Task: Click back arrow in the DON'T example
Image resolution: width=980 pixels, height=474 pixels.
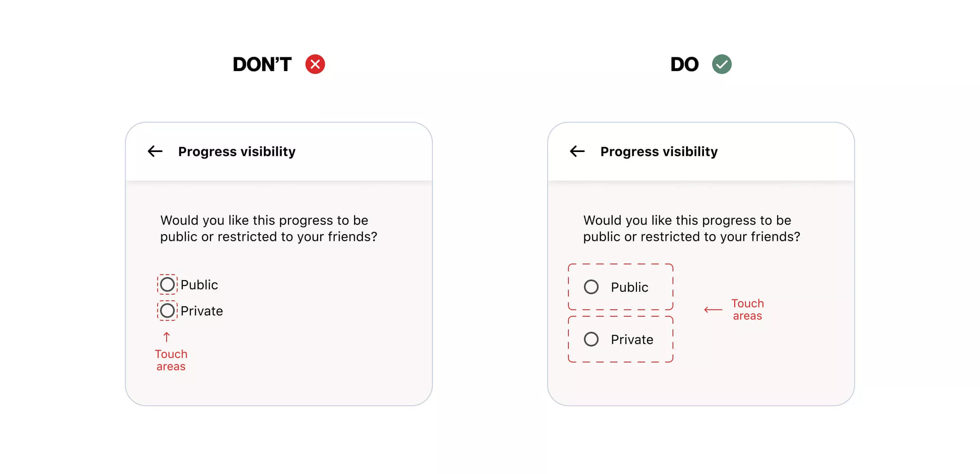Action: [155, 151]
